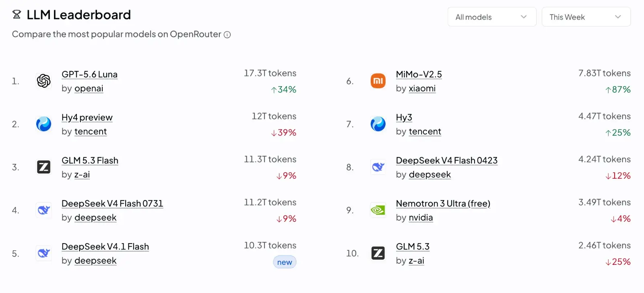The image size is (644, 293).
Task: Click the info icon after OpenRouter subtitle
Action: point(227,35)
